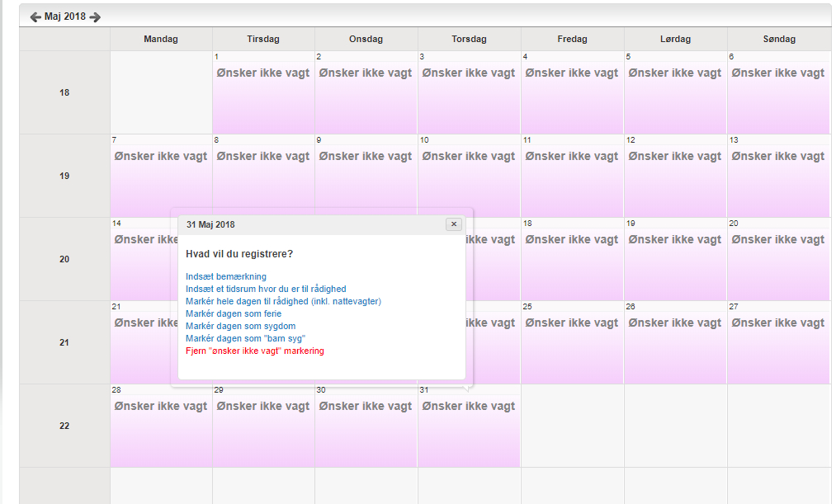Click 'Indsæt et tidsrum hvor du er til rådighed'
The width and height of the screenshot is (836, 504).
[266, 289]
